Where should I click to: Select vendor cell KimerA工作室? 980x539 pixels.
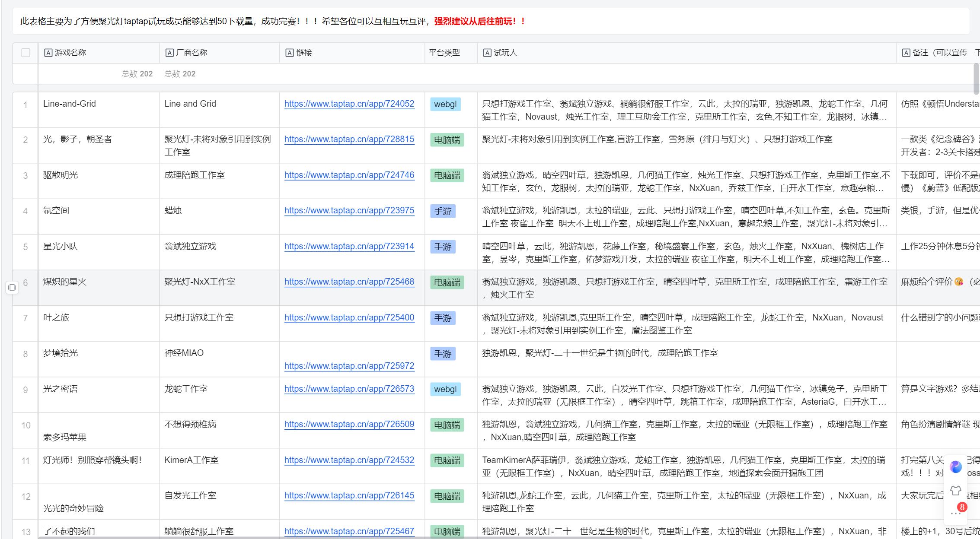click(220, 466)
